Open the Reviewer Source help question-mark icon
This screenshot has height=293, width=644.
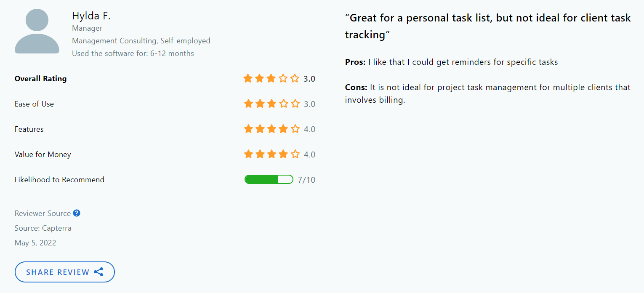click(77, 213)
